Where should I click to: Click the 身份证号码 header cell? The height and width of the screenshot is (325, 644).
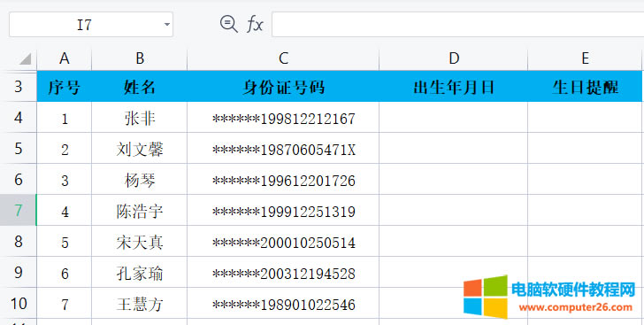283,87
